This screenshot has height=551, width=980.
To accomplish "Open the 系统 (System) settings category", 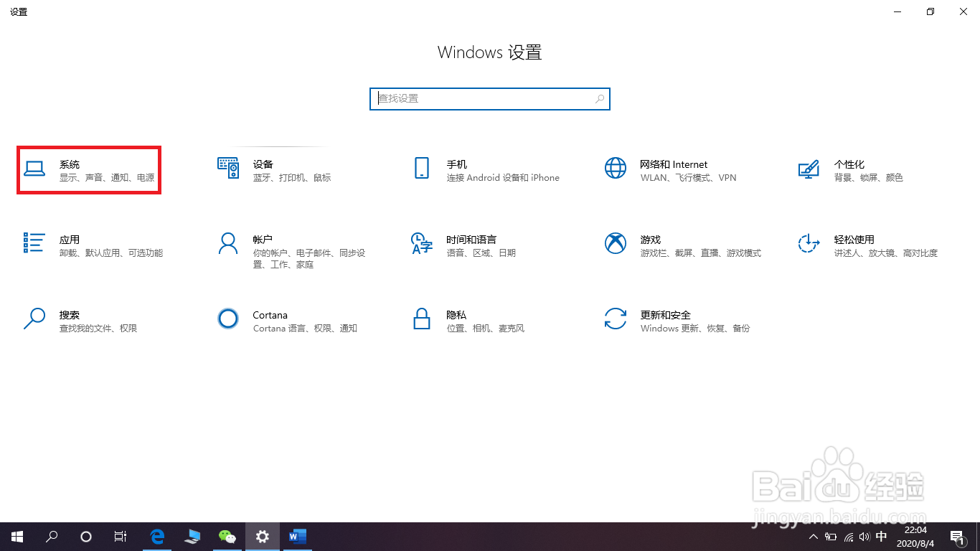I will (x=89, y=170).
